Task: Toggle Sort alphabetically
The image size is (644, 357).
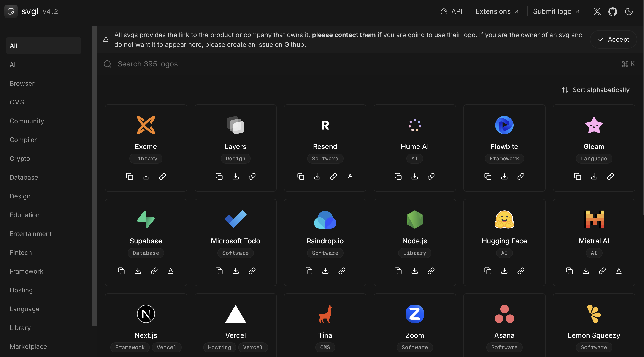Action: pos(596,90)
